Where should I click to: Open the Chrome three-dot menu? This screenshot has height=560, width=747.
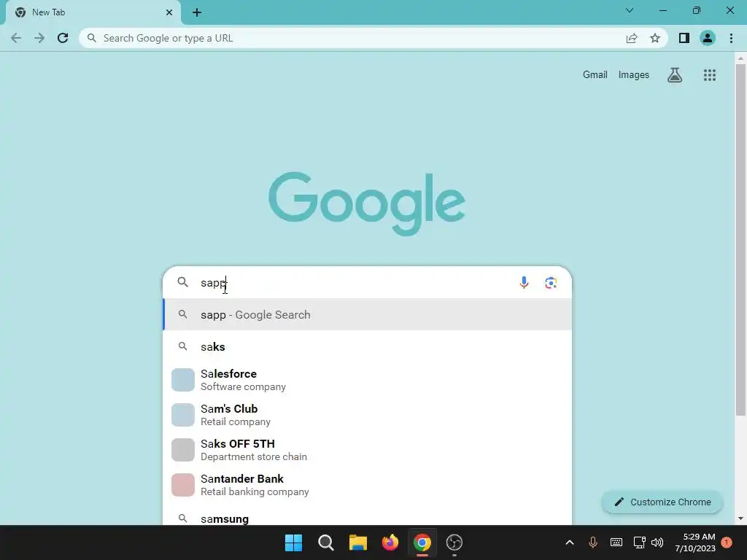(731, 38)
